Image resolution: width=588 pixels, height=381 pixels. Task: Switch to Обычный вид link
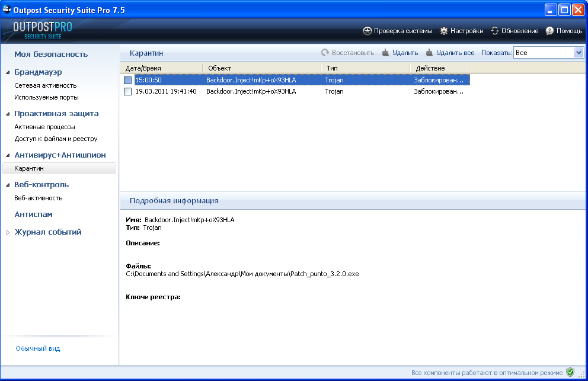click(x=38, y=349)
